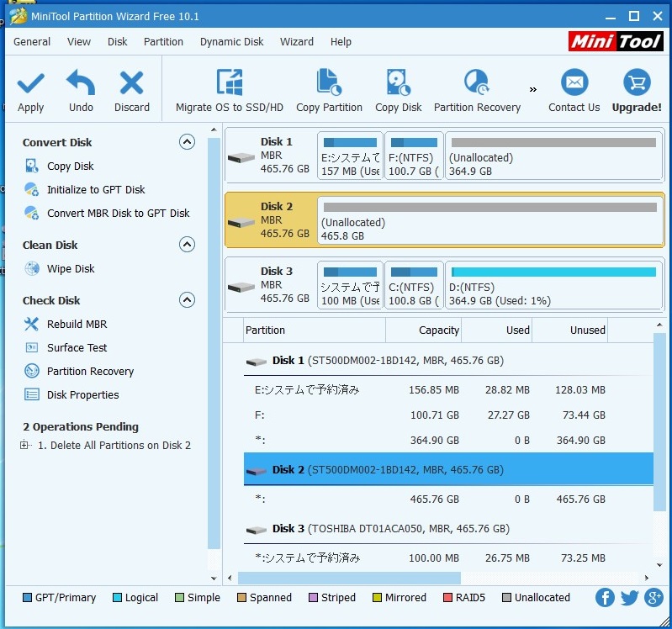Select Disk 2 465.76 GB unallocated row
Screen dimensions: 672x629
pyautogui.click(x=448, y=499)
